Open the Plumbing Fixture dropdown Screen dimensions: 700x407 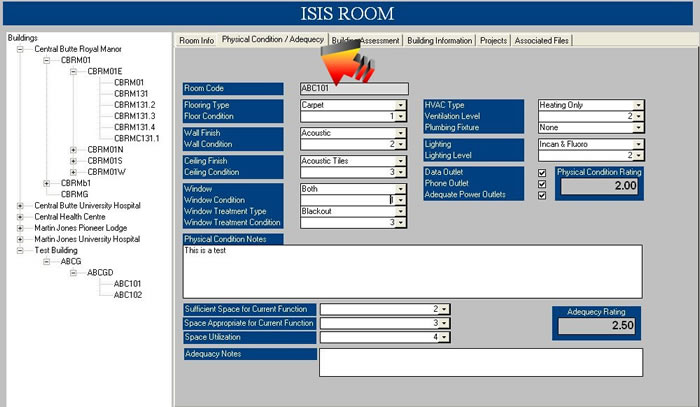tap(638, 128)
